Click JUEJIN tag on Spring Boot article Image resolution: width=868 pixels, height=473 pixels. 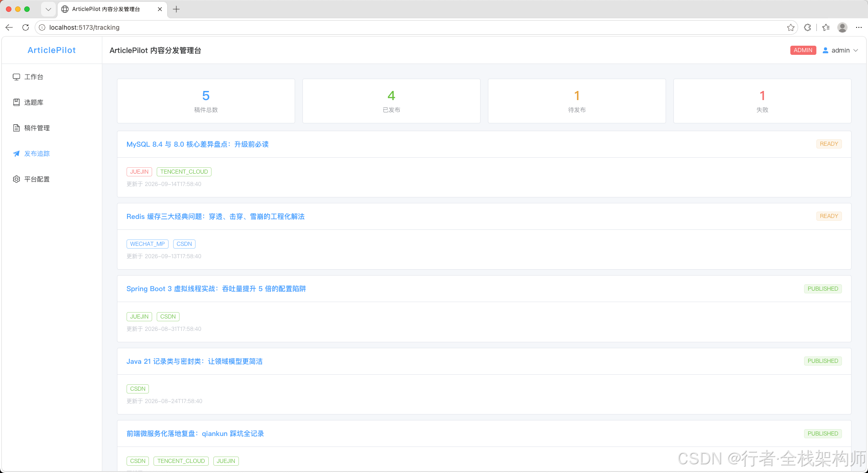tap(139, 317)
